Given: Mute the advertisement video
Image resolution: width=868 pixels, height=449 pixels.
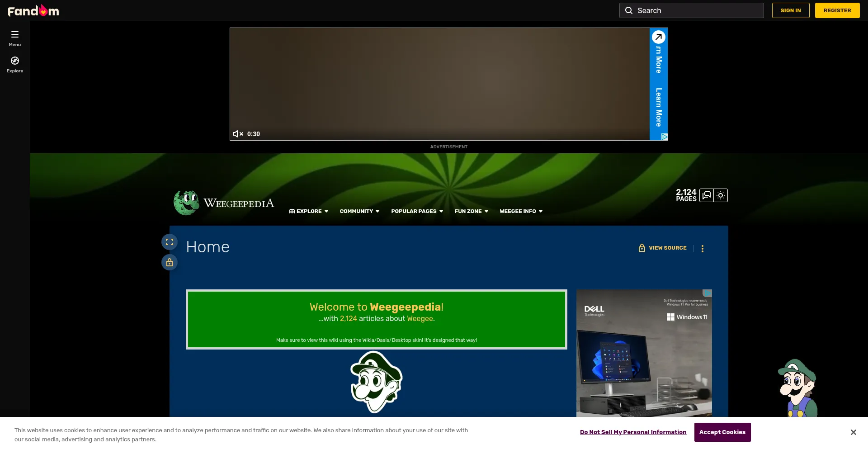Looking at the screenshot, I should pyautogui.click(x=237, y=134).
